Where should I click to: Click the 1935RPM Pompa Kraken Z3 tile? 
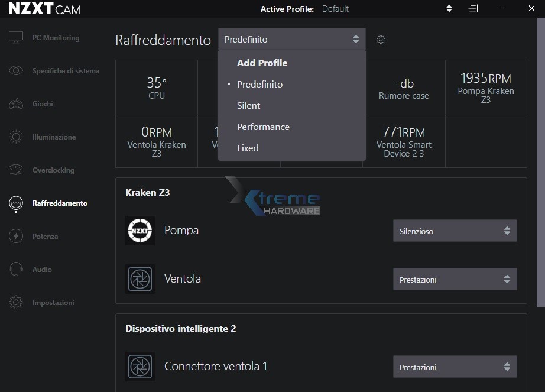486,88
